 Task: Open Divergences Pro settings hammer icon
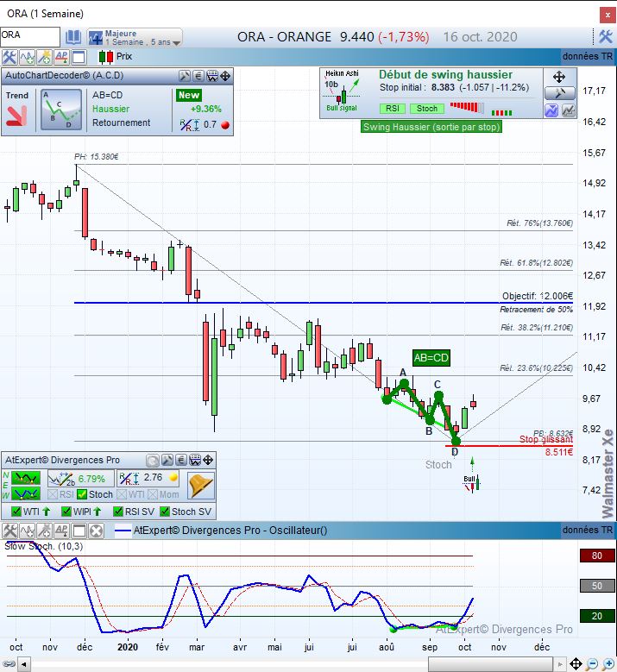click(167, 461)
